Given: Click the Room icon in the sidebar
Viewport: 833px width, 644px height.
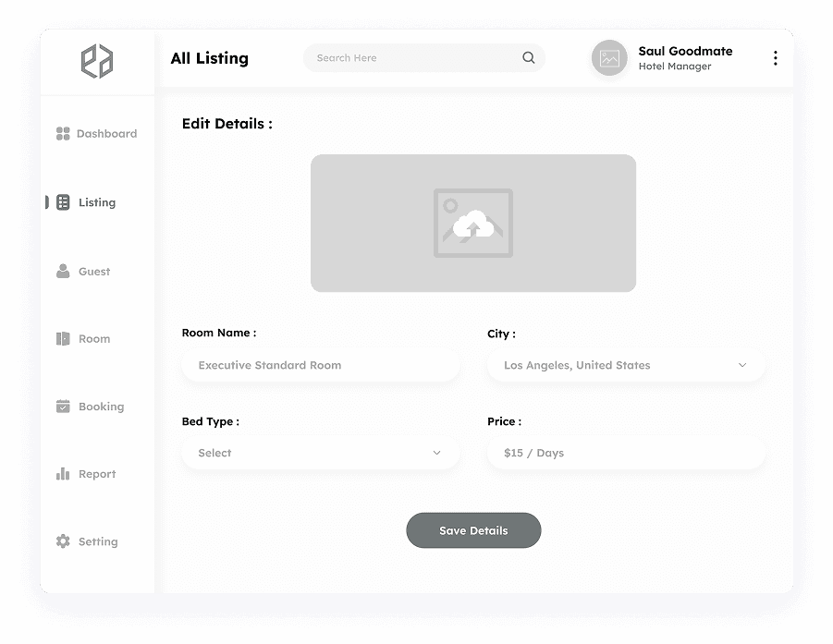Looking at the screenshot, I should 63,338.
